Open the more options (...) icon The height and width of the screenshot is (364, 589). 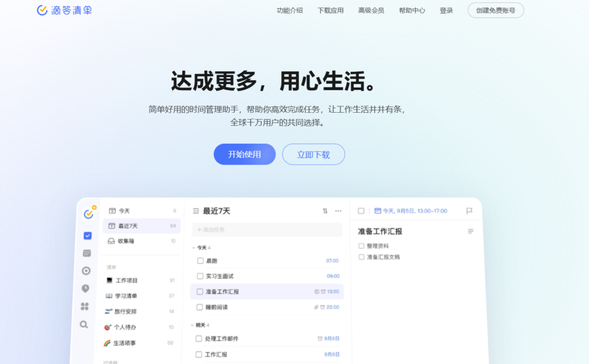338,211
